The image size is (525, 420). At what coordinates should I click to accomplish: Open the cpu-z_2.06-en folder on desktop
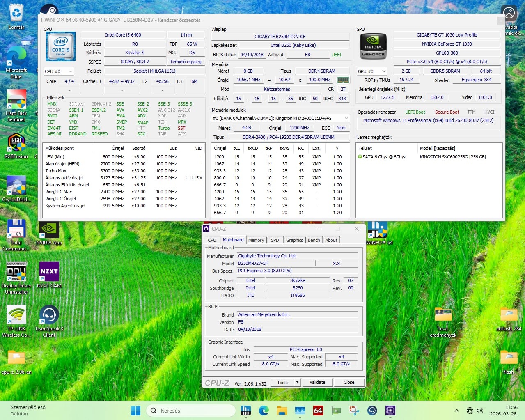coord(16,362)
